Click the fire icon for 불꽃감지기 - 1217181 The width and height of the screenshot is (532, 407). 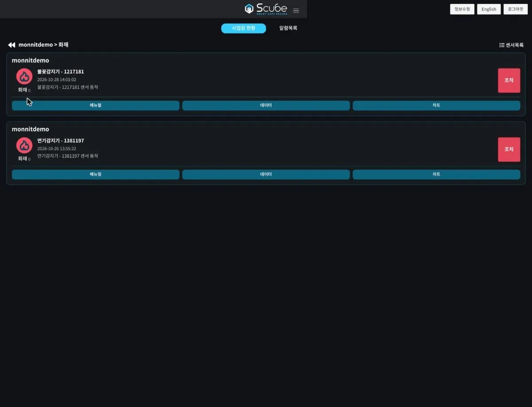[24, 76]
